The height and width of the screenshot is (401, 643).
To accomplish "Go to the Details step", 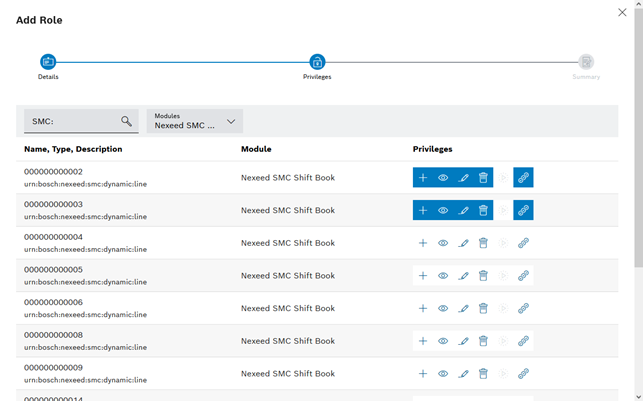I will click(48, 62).
